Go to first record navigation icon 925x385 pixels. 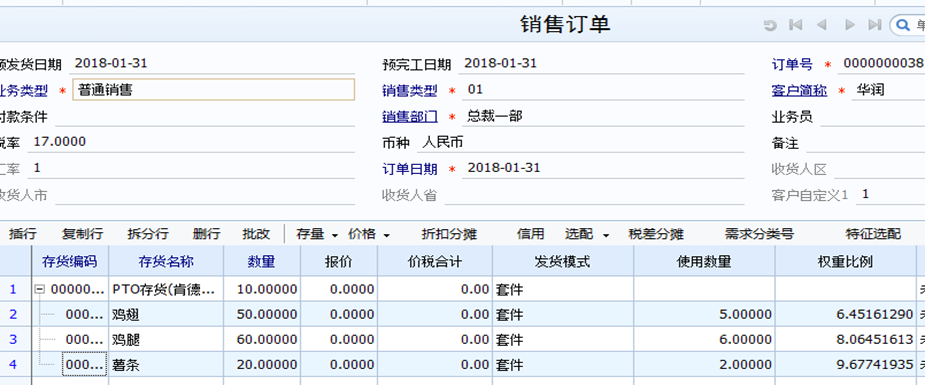click(x=795, y=25)
